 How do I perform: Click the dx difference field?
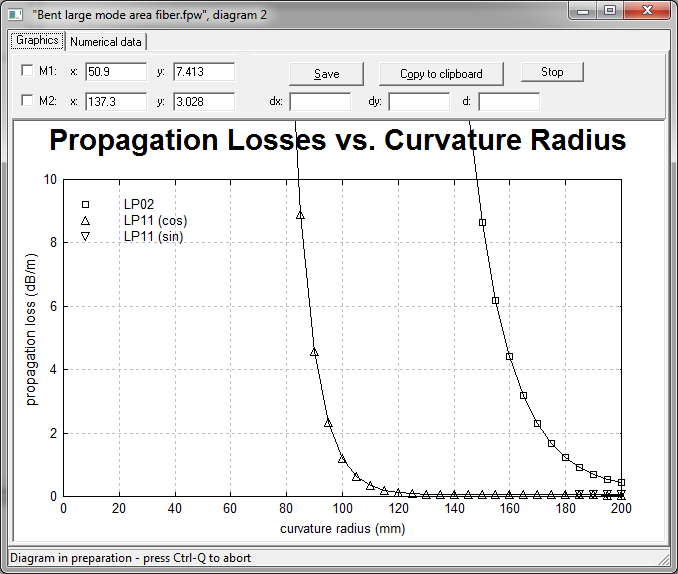(320, 102)
